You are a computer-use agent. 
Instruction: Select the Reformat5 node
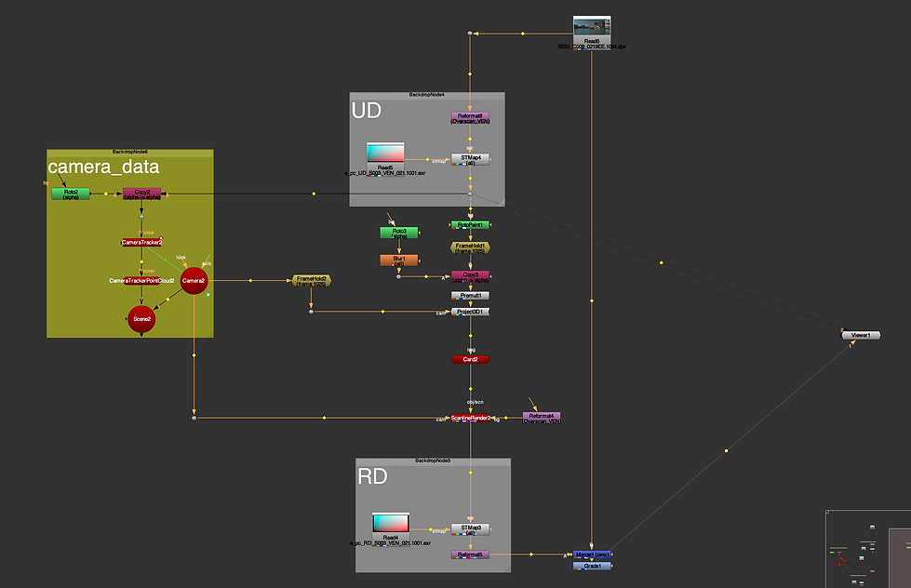click(x=471, y=555)
